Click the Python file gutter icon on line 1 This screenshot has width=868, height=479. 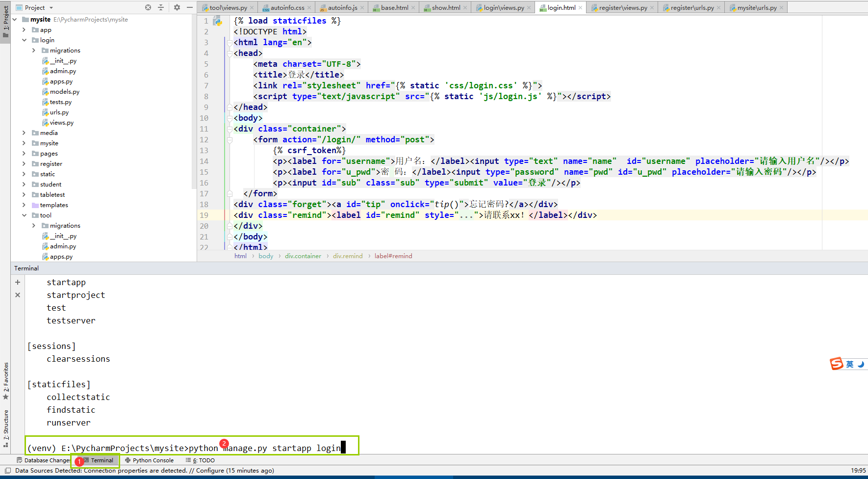tap(218, 21)
